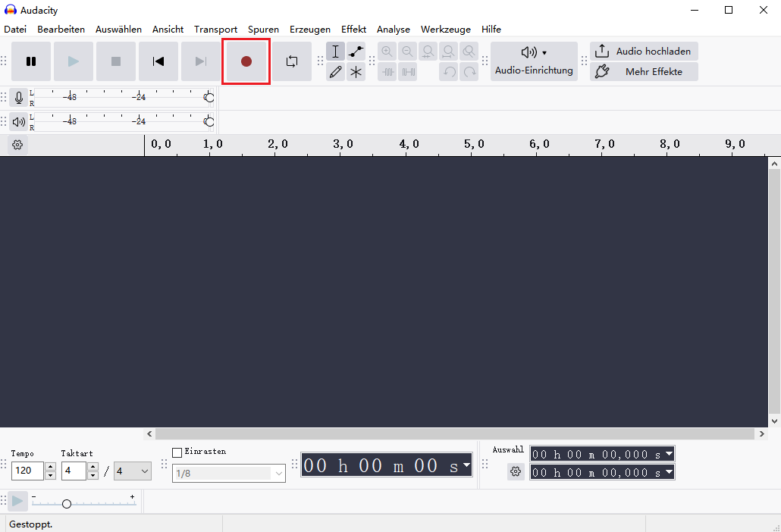Open the Erzeugen menu
The image size is (781, 532).
pyautogui.click(x=310, y=30)
